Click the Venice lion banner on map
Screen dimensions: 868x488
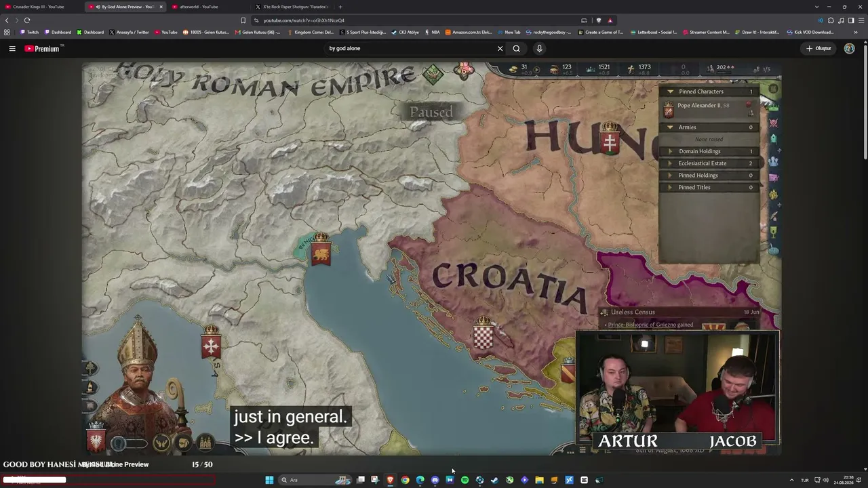321,249
